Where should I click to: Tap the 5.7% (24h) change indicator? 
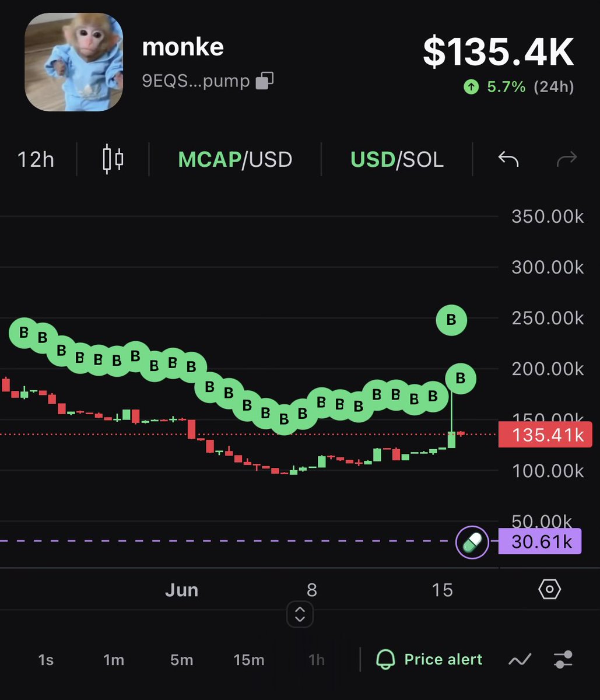(519, 87)
